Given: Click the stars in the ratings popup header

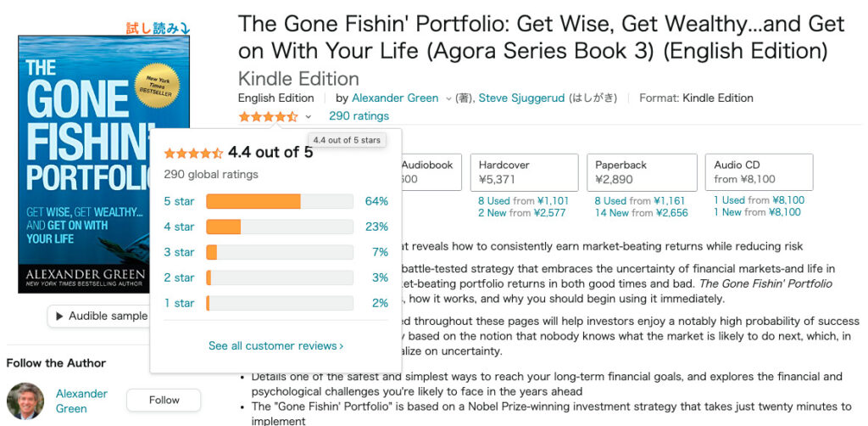Looking at the screenshot, I should (x=193, y=153).
